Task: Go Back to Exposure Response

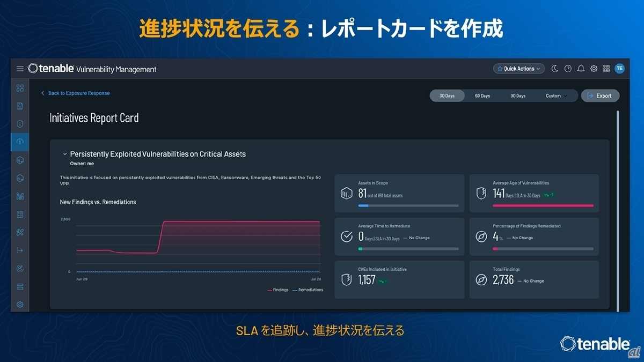Action: pyautogui.click(x=76, y=93)
